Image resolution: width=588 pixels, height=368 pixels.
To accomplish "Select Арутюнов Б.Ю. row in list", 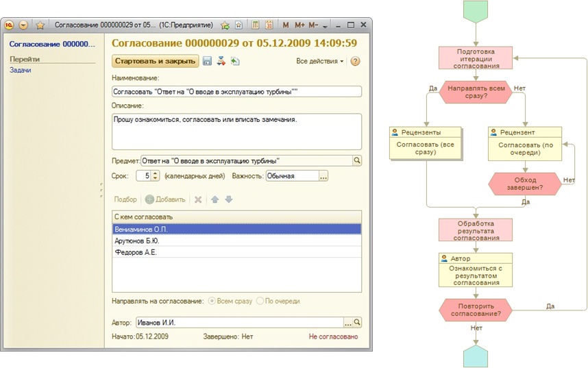I will 236,241.
